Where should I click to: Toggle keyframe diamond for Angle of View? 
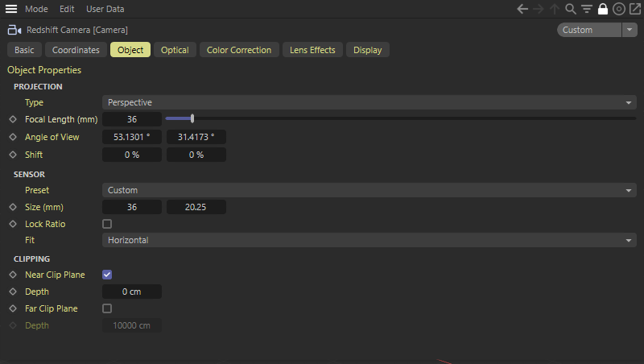point(13,137)
